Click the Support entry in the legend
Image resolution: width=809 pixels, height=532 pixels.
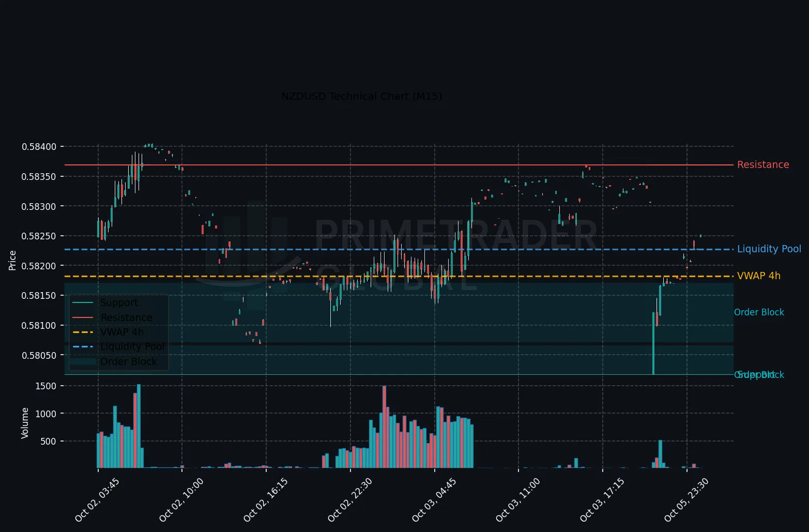click(119, 303)
